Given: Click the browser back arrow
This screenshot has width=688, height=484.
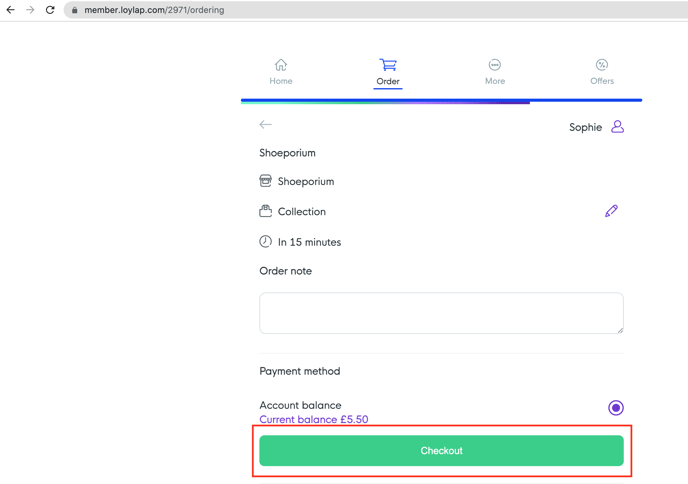Looking at the screenshot, I should coord(11,10).
